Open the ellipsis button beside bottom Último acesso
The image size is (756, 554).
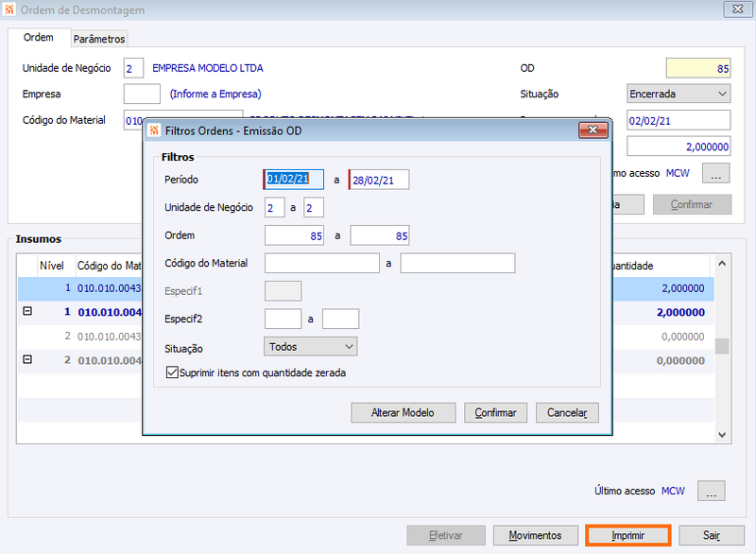pyautogui.click(x=712, y=491)
